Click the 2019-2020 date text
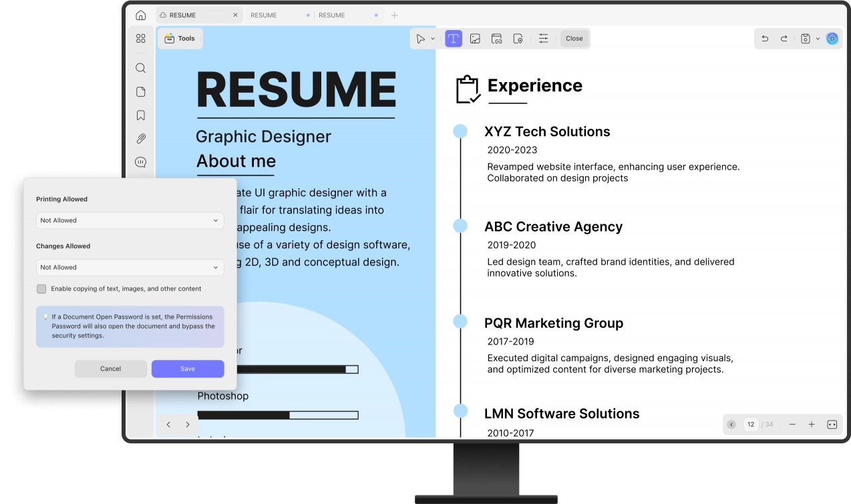851x504 pixels. (512, 245)
